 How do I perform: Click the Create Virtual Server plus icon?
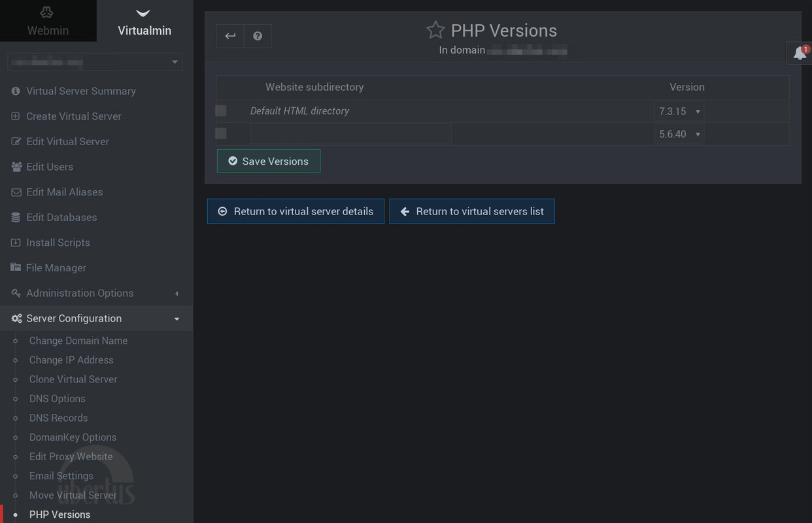(x=16, y=116)
